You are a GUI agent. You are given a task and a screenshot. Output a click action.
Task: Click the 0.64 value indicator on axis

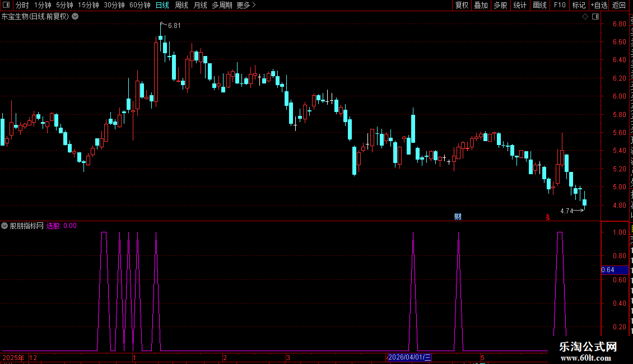(615, 270)
